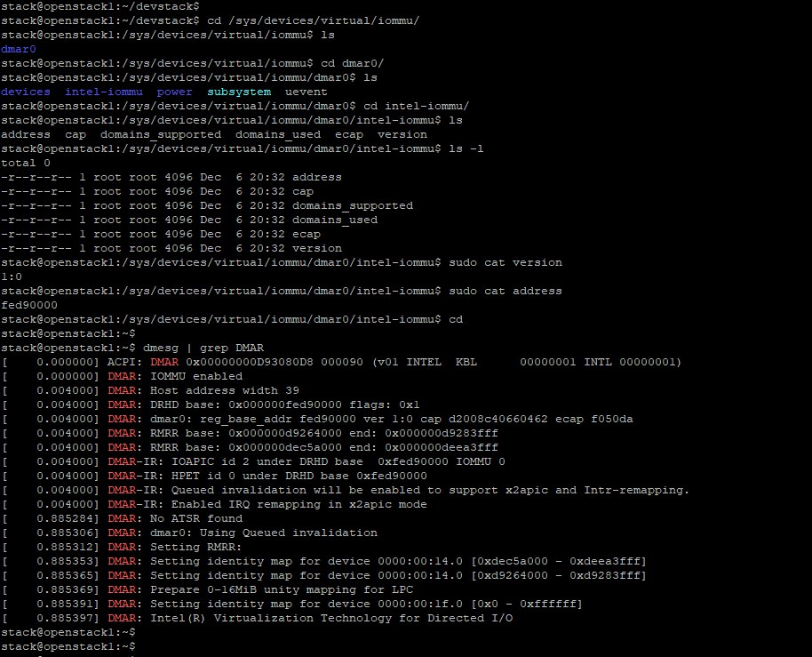812x657 pixels.
Task: Click the cap value 'd2008c40660462'
Action: (498, 419)
